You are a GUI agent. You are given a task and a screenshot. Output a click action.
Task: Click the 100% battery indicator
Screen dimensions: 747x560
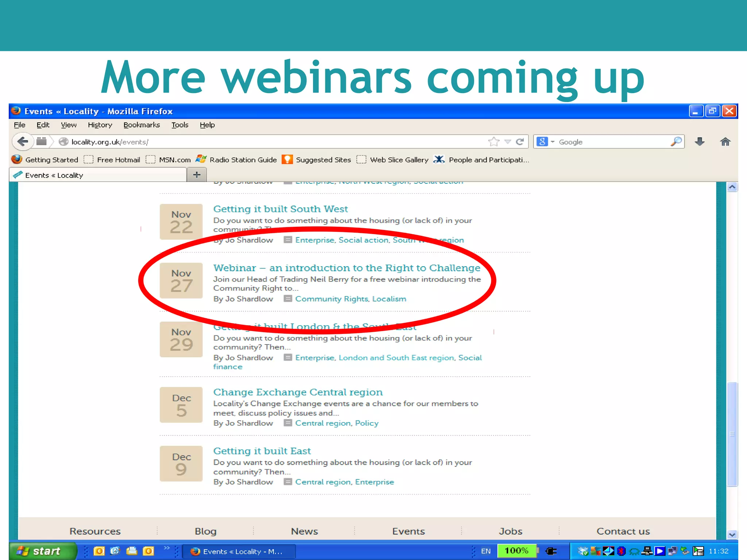pos(516,551)
